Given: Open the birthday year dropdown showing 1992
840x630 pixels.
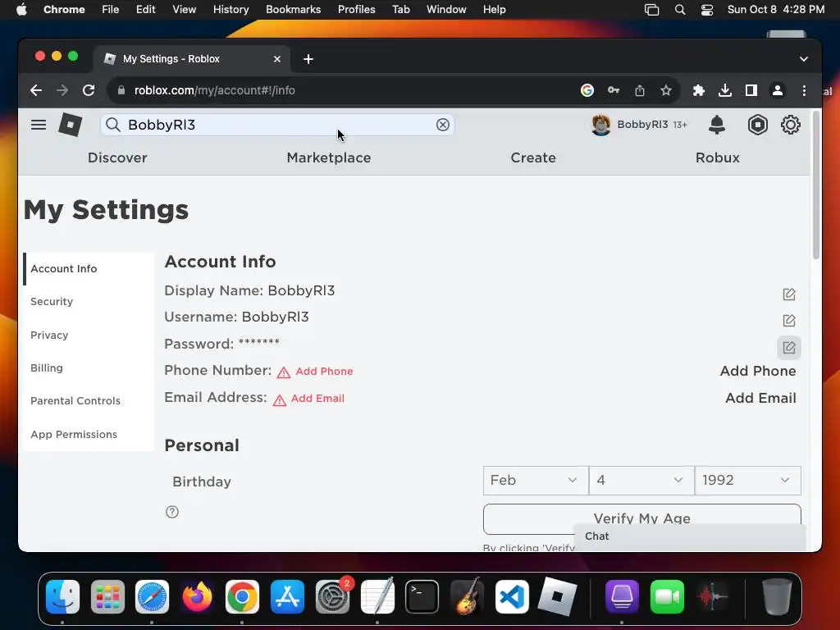Looking at the screenshot, I should [748, 481].
